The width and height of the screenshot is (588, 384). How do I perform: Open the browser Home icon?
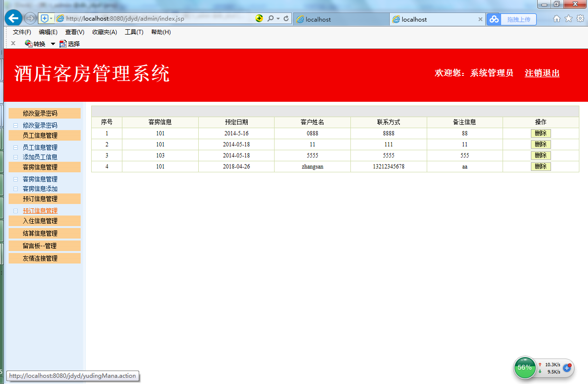pyautogui.click(x=557, y=19)
